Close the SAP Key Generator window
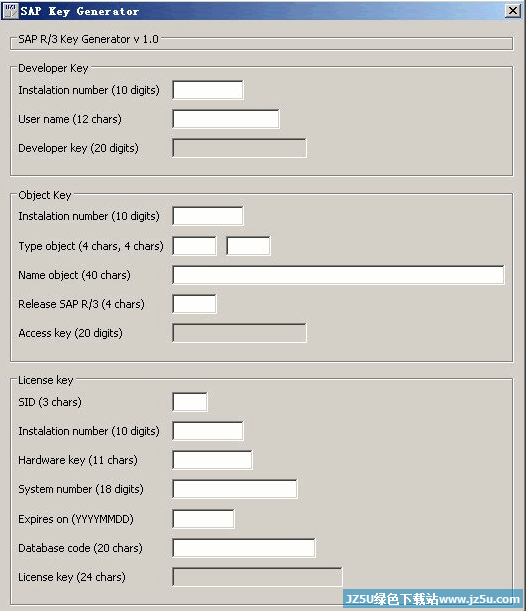This screenshot has width=526, height=611. tap(513, 11)
